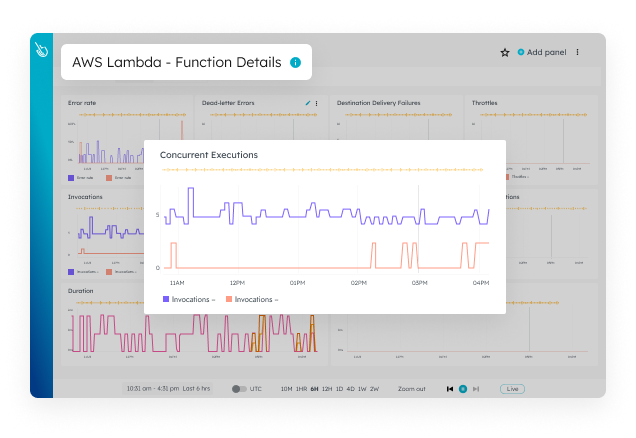Select the 1D time range
This screenshot has width=636, height=438.
(339, 389)
